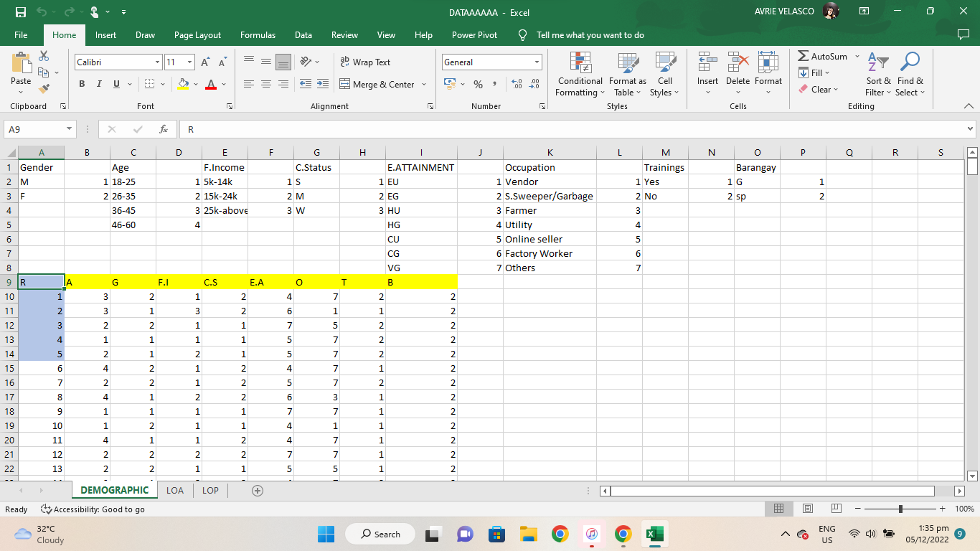Open Find & Select magnifier
The height and width of the screenshot is (551, 980).
[x=910, y=75]
